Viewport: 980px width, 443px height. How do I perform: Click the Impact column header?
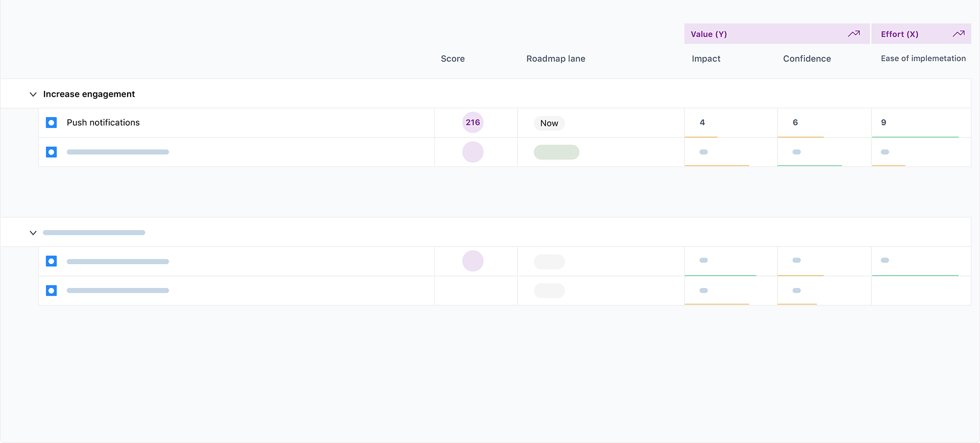[706, 59]
